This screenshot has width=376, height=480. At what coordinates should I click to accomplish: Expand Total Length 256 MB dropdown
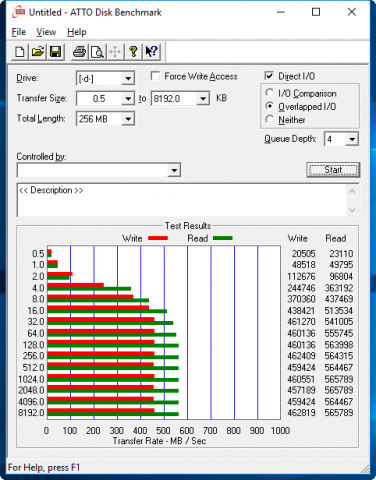tap(128, 119)
